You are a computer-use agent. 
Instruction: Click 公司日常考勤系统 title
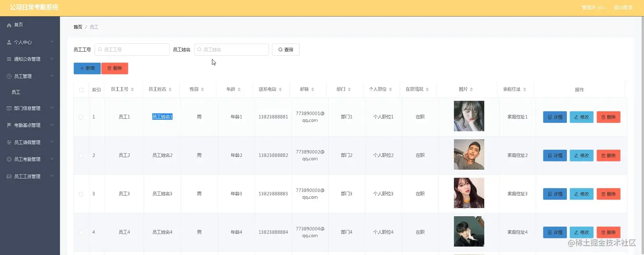[x=34, y=8]
